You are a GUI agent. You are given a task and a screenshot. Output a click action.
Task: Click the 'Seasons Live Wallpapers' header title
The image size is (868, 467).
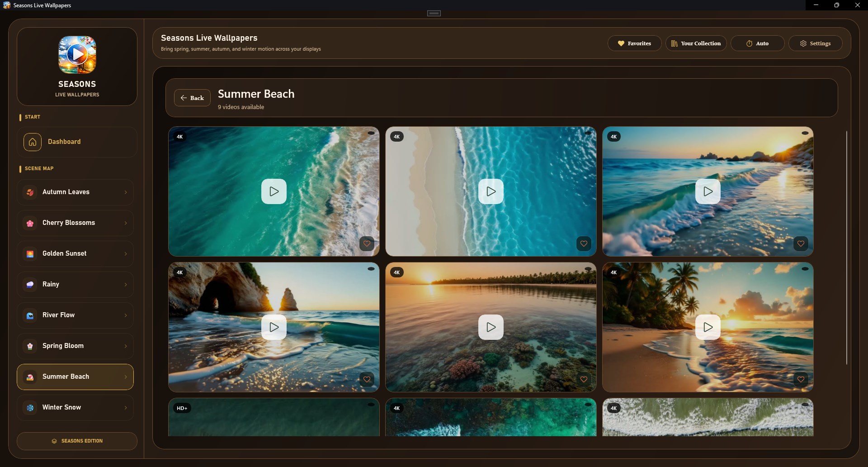[x=209, y=38]
